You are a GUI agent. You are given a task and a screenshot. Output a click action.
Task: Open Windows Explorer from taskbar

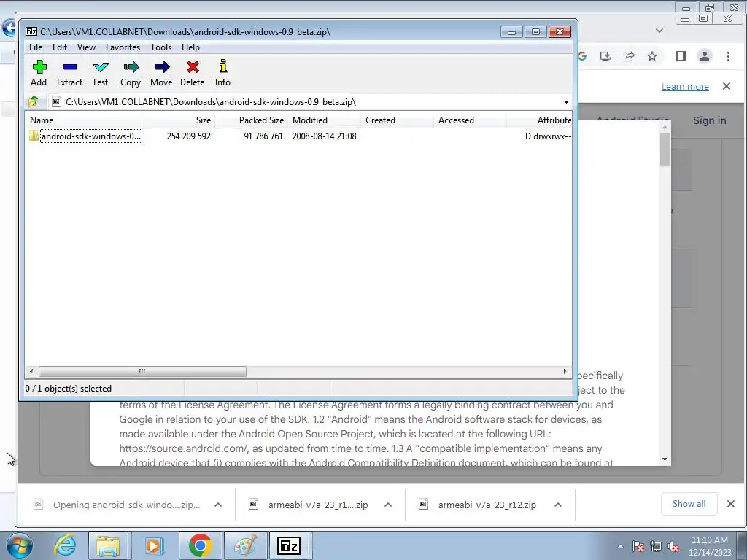(x=108, y=545)
